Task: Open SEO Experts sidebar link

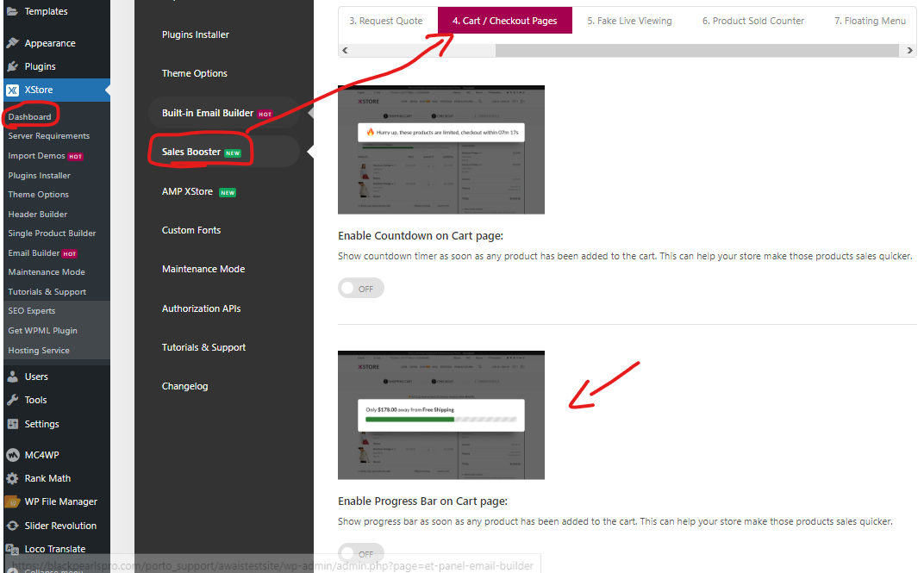Action: pos(32,311)
